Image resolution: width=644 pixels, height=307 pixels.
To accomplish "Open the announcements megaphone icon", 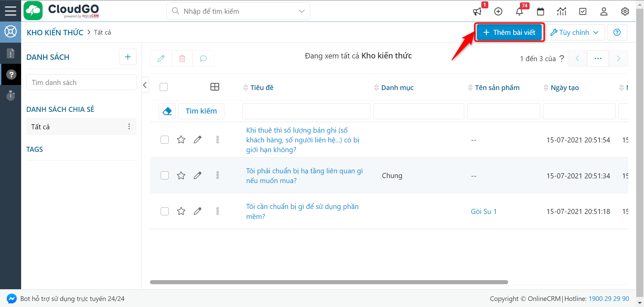I will [x=477, y=11].
